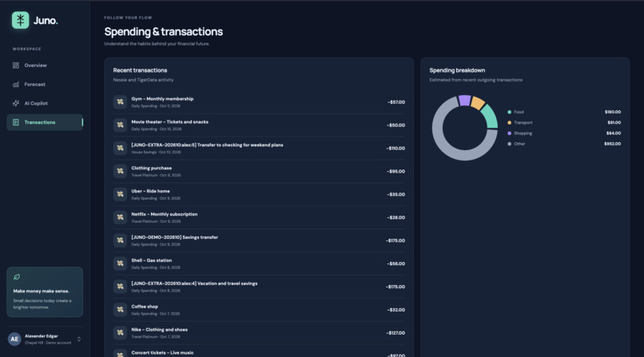Viewport: 644px width, 357px height.
Task: Select 'Uber – Ride home' transaction title
Action: coord(150,191)
